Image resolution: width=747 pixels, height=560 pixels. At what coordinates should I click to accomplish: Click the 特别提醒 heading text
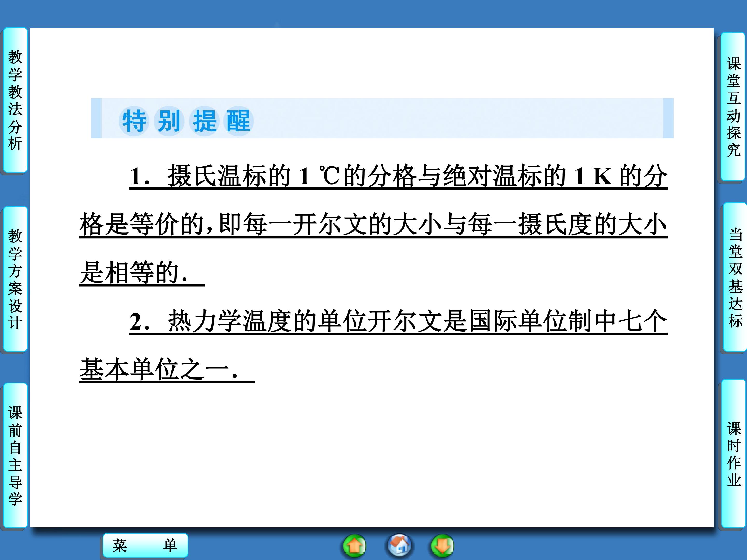(x=186, y=121)
